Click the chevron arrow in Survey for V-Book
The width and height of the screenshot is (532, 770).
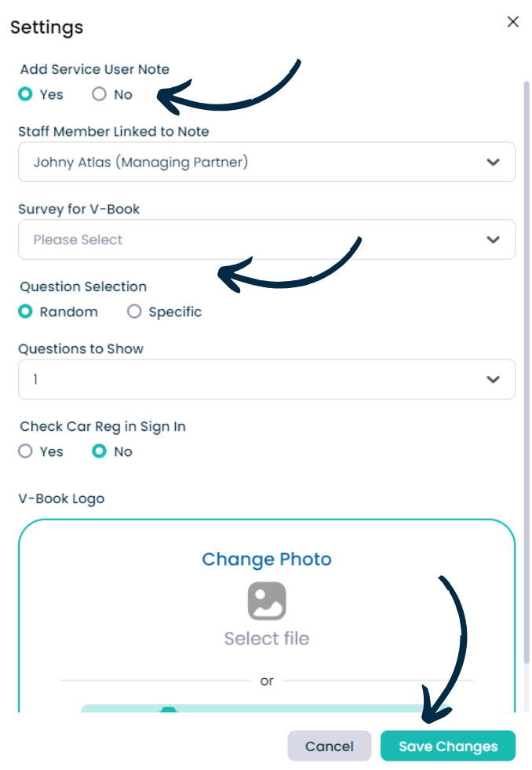(x=493, y=239)
